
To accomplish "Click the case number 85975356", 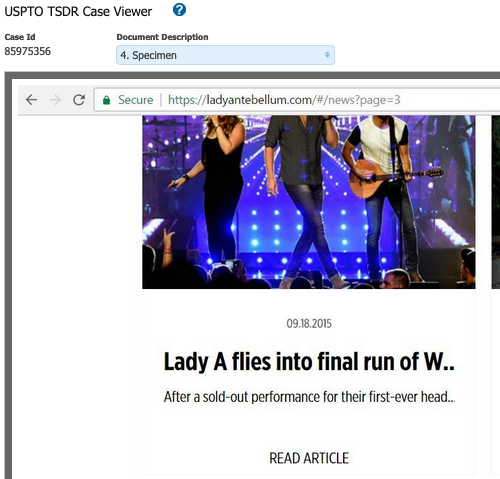I will click(x=28, y=51).
